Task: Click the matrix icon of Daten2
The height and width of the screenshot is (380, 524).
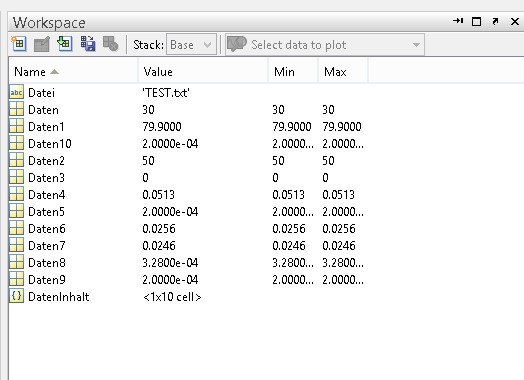Action: click(x=16, y=160)
